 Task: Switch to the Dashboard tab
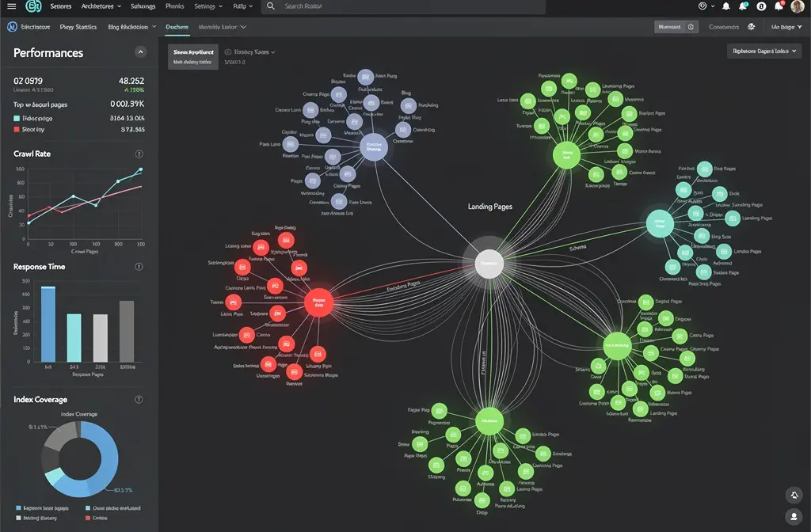177,26
